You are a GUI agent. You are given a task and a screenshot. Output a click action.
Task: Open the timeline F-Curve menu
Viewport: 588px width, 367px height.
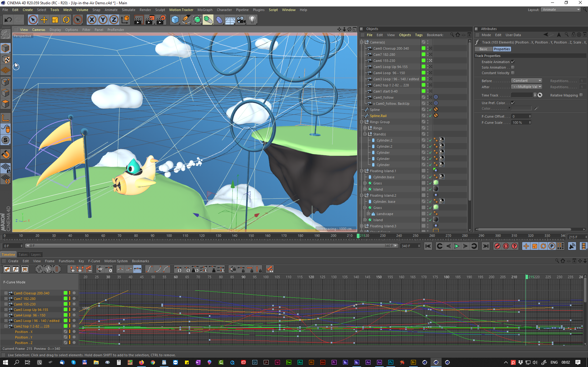click(94, 261)
